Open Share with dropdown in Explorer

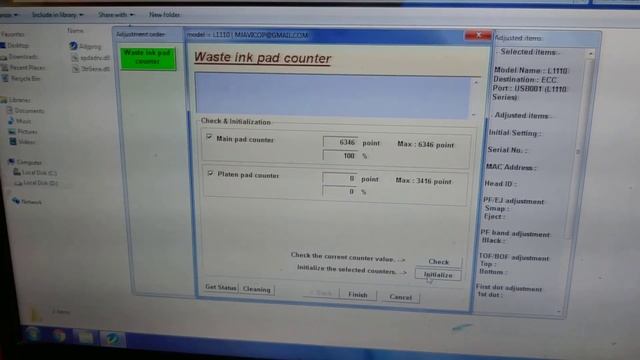[x=116, y=15]
